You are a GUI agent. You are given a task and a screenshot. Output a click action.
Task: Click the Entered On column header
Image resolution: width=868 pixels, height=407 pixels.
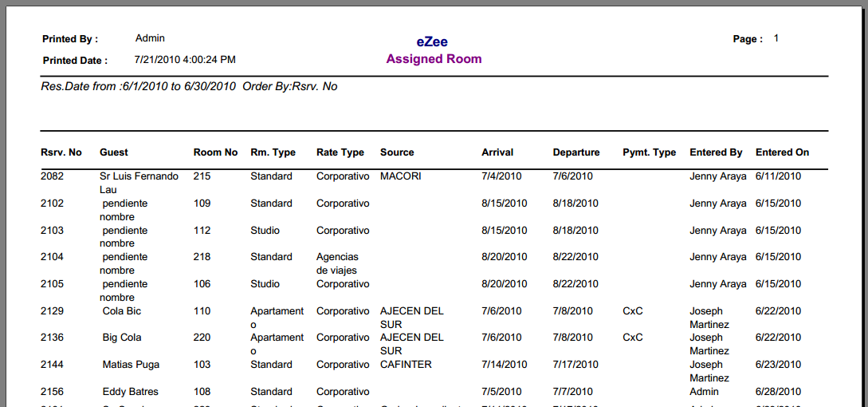point(782,152)
